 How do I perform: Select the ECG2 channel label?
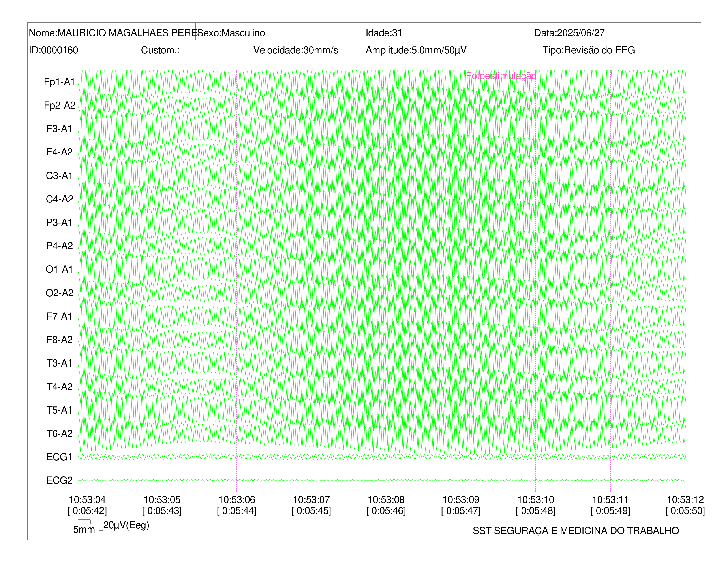point(59,480)
